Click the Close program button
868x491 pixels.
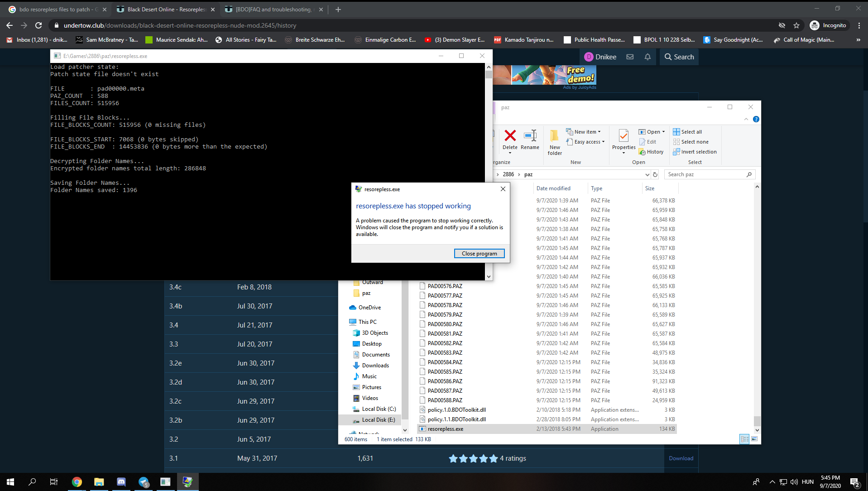tap(479, 254)
